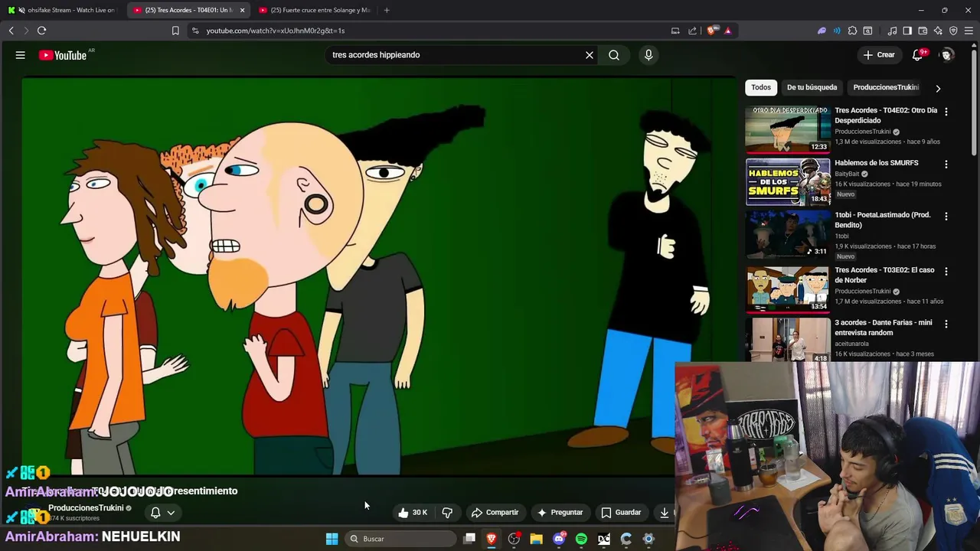Viewport: 980px width, 551px height.
Task: Open the Brave Leo AI sparkle icon
Action: click(x=938, y=31)
